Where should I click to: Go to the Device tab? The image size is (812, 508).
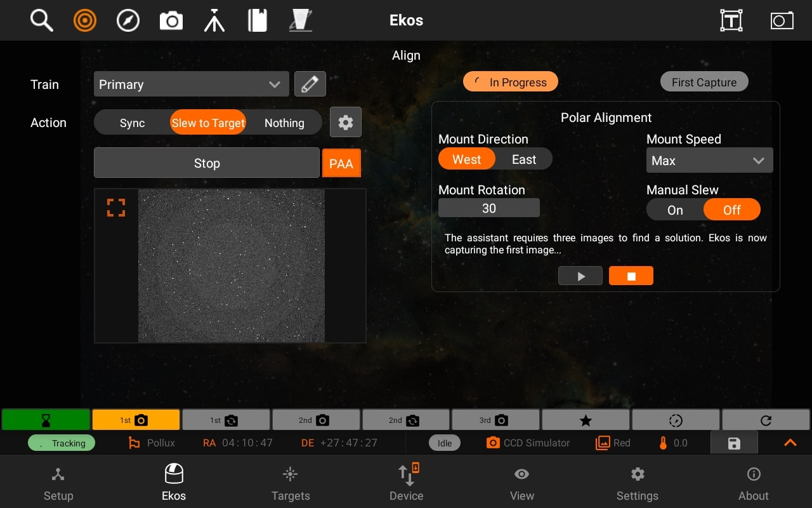(407, 484)
